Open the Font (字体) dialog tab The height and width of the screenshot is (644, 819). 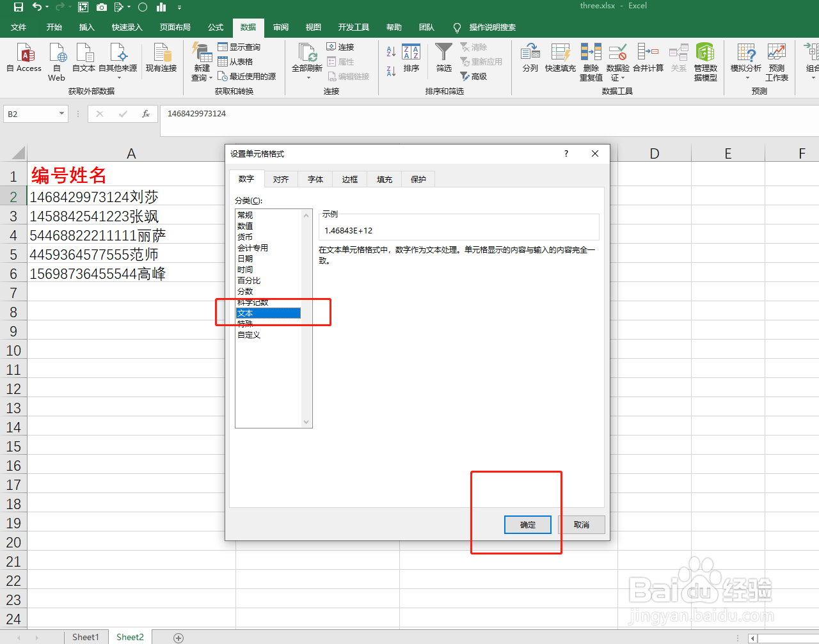[x=315, y=180]
